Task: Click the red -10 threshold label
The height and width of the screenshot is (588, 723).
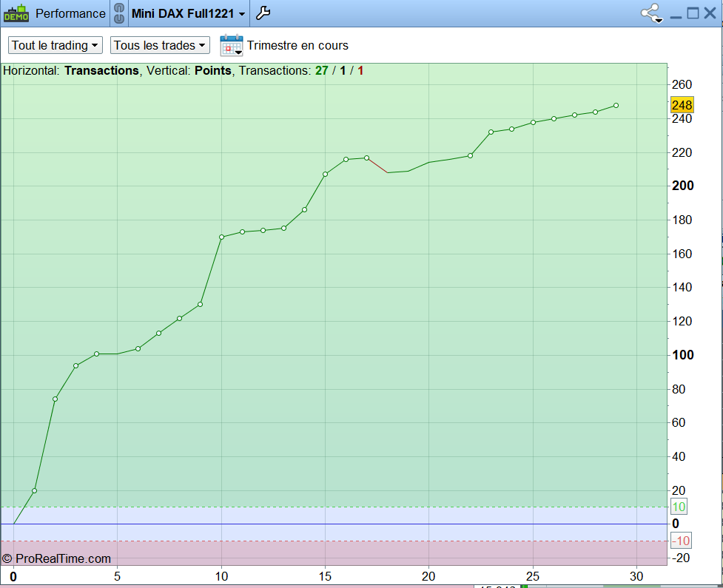Action: point(681,541)
